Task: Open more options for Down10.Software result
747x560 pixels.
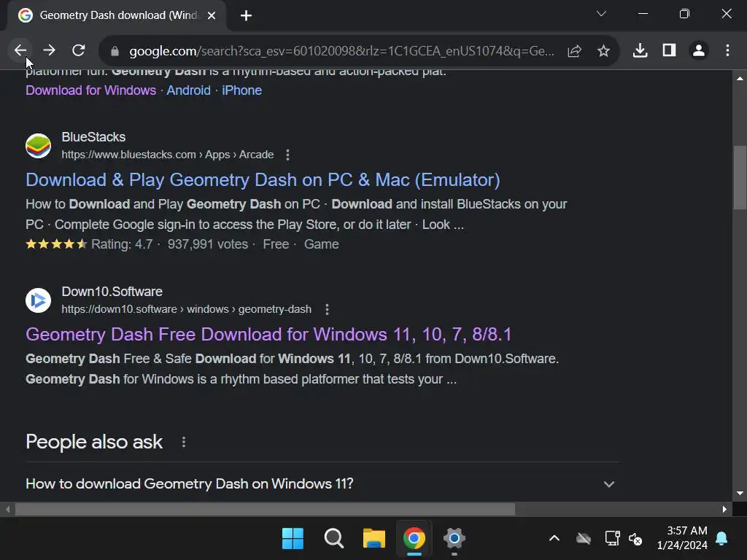Action: point(327,309)
